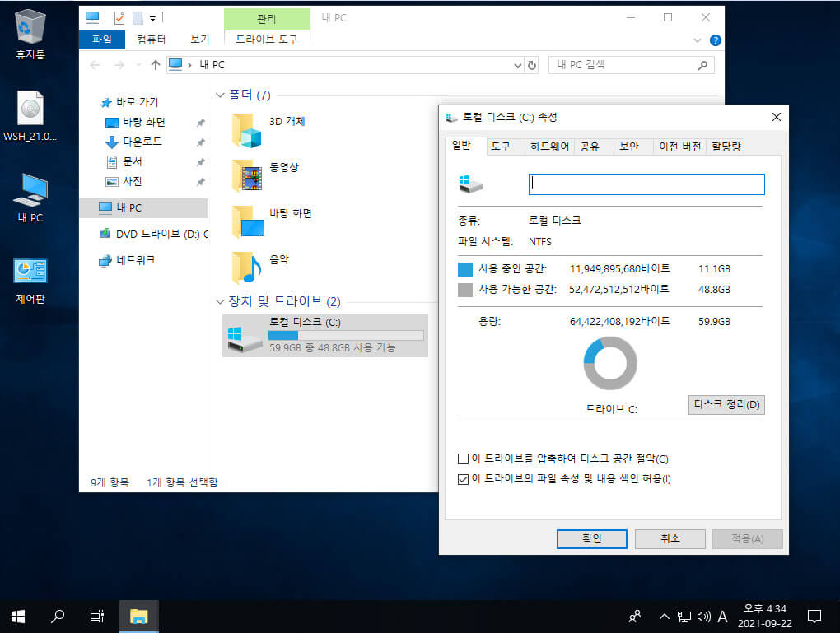Viewport: 840px width, 633px height.
Task: Open the help question mark icon
Action: click(715, 40)
